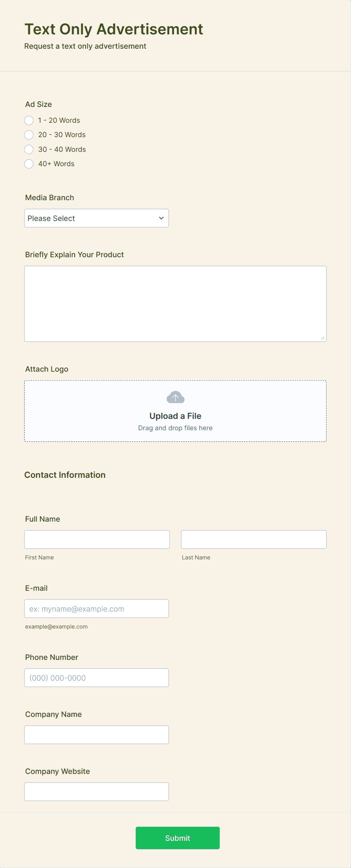351x868 pixels.
Task: Select the E-mail input field
Action: [96, 608]
